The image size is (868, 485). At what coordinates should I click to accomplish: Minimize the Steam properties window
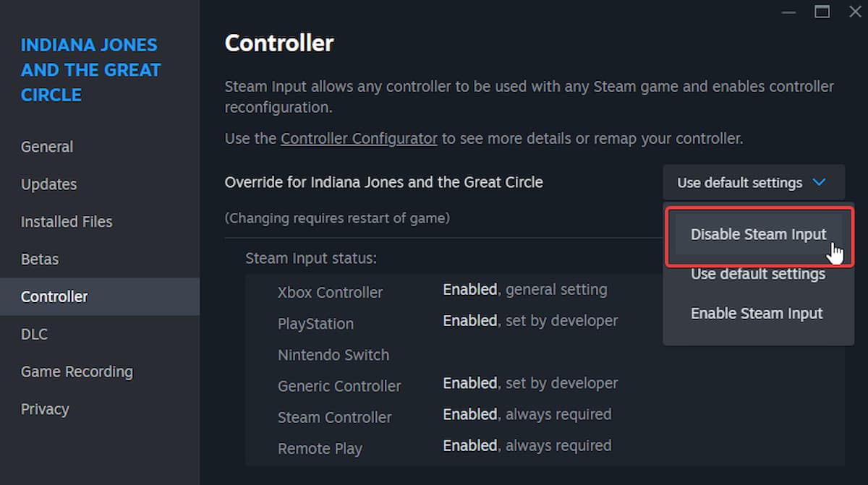pos(788,12)
